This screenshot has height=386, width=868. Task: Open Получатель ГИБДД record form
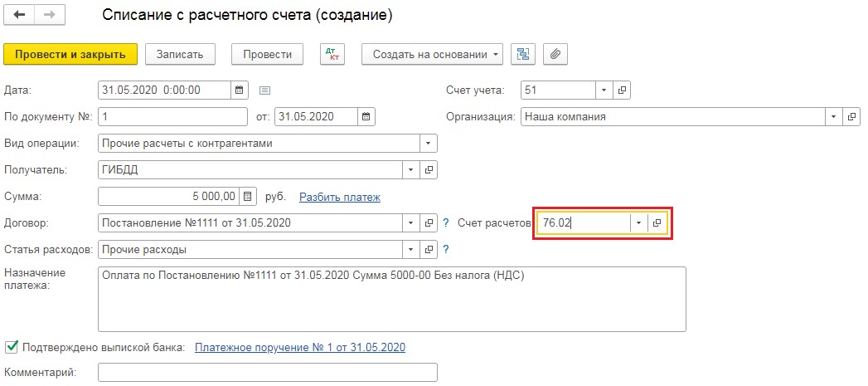pyautogui.click(x=429, y=170)
